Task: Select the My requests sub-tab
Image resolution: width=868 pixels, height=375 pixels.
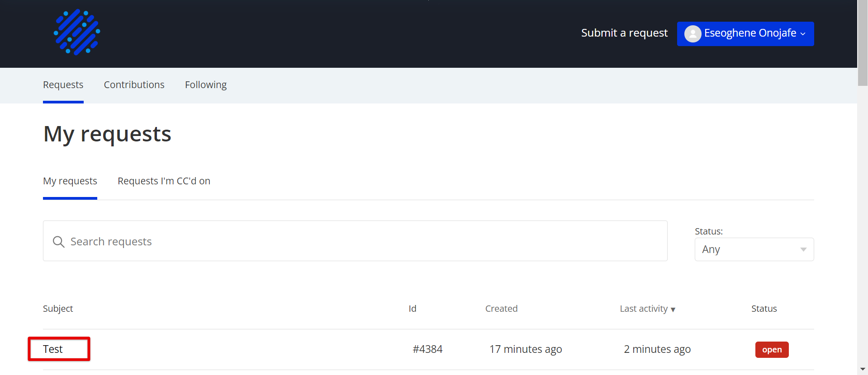Action: [x=70, y=181]
